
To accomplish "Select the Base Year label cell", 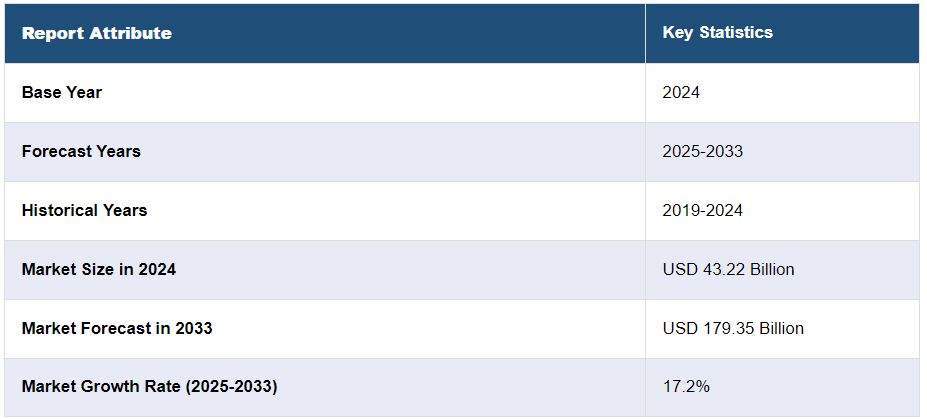I will tap(62, 93).
